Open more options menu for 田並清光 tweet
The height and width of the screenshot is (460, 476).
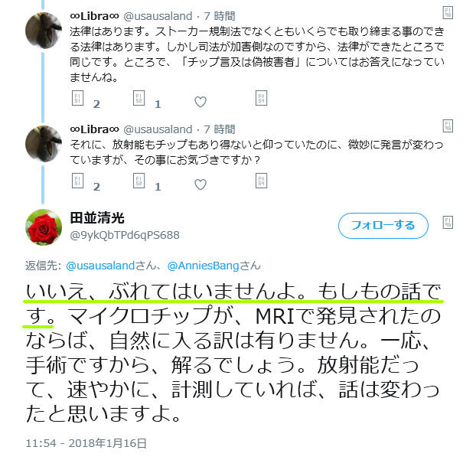pos(448,222)
